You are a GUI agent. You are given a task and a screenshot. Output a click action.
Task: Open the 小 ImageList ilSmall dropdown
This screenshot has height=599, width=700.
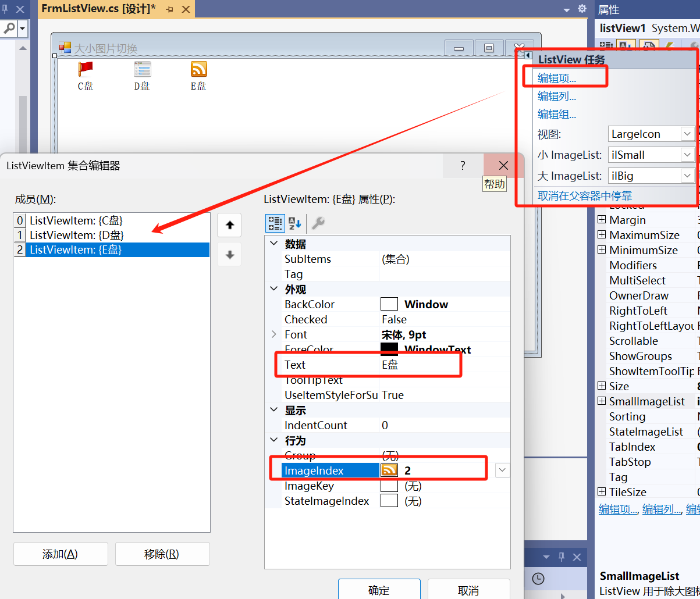point(687,155)
